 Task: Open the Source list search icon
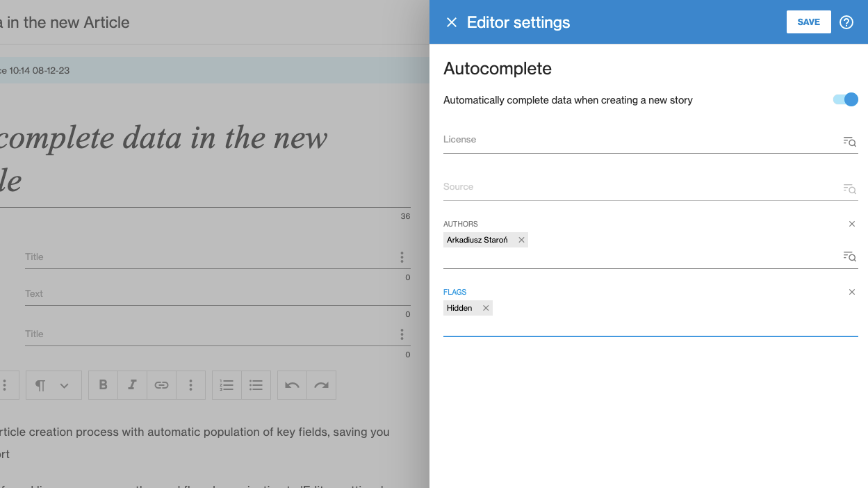849,188
